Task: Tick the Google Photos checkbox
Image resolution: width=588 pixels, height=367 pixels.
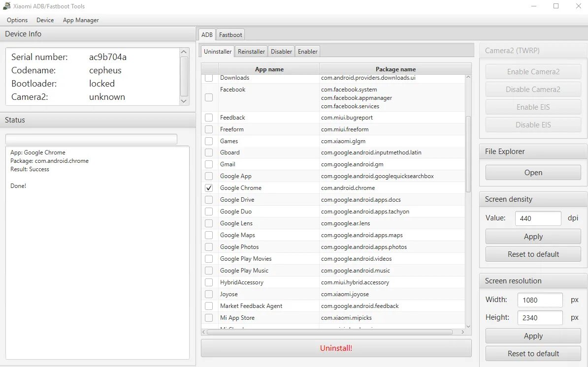Action: click(209, 247)
